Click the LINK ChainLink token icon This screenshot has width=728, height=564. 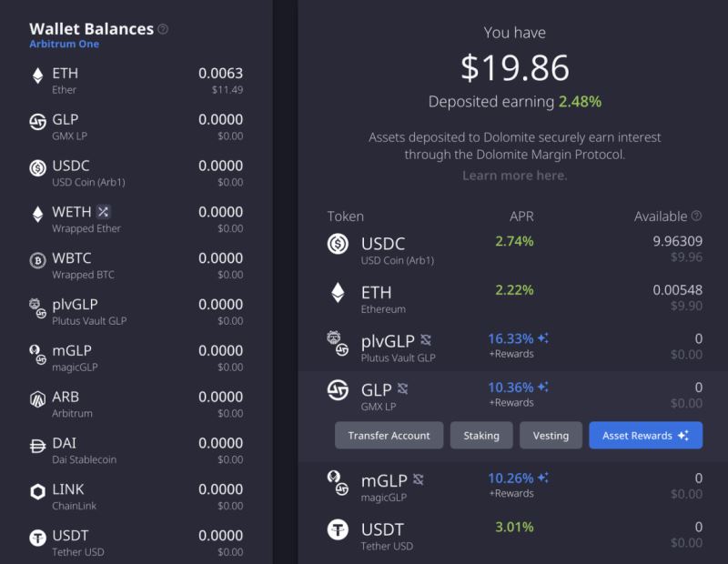click(x=37, y=492)
